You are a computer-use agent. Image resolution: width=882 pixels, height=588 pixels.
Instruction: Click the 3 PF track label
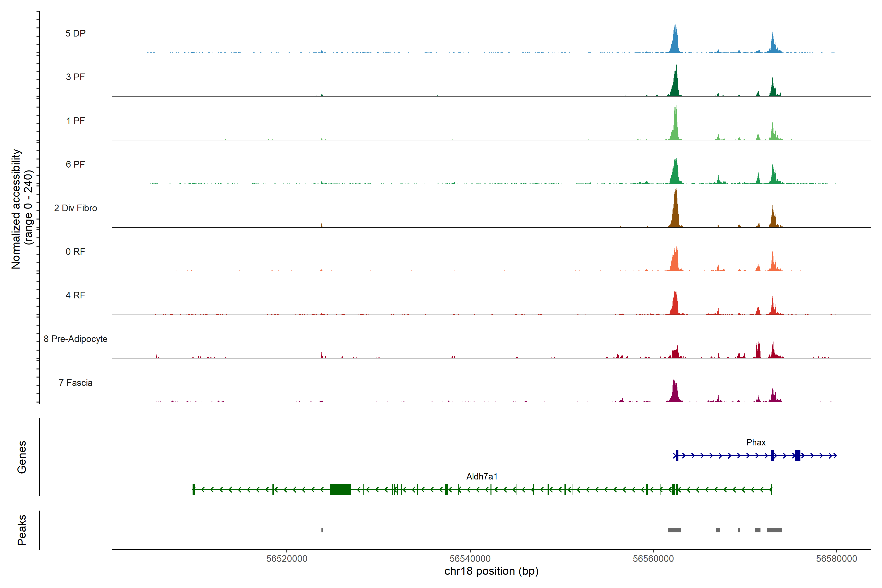pos(75,77)
